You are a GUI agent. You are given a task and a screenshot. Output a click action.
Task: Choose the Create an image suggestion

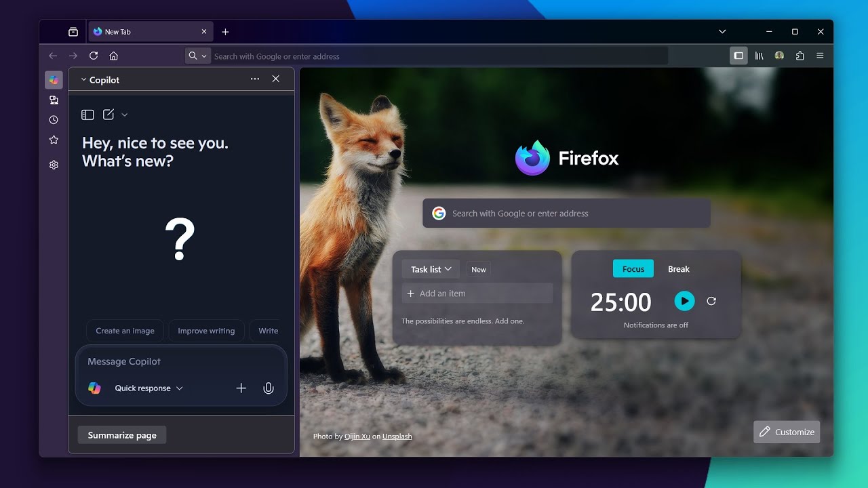pos(125,331)
